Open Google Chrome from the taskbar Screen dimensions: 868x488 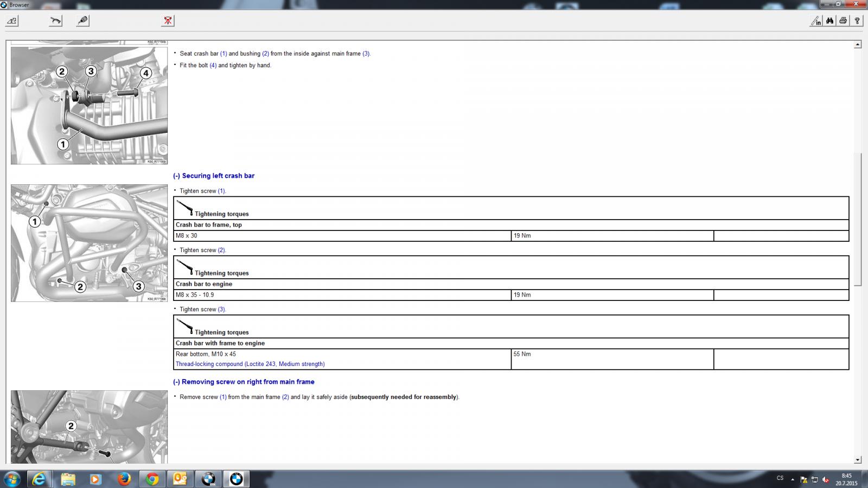click(152, 479)
